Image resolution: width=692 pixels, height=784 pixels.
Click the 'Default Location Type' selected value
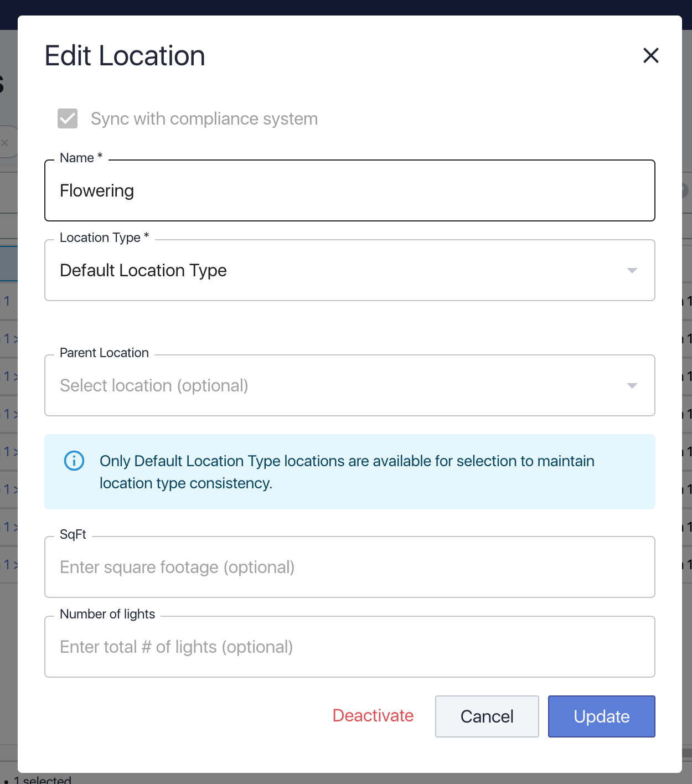pos(143,271)
